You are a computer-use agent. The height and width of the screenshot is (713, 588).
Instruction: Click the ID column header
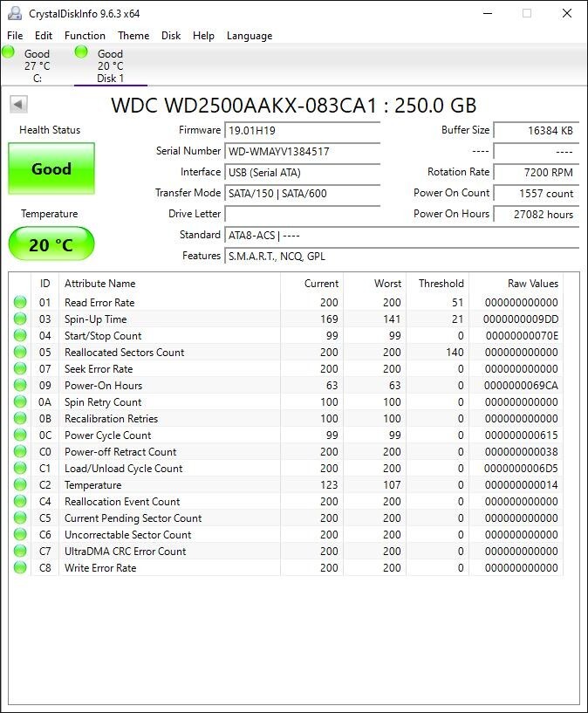[45, 284]
